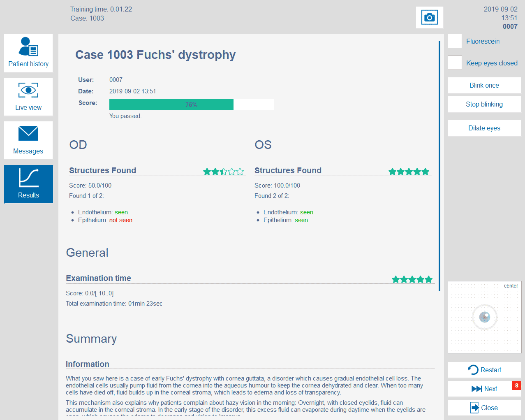The image size is (525, 420).
Task: Click the camera snapshot icon
Action: pyautogui.click(x=429, y=17)
